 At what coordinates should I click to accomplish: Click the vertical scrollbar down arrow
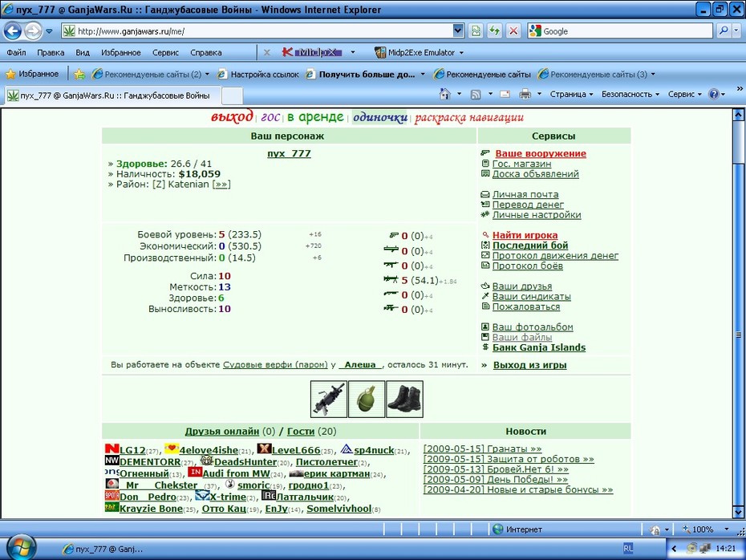pos(738,513)
